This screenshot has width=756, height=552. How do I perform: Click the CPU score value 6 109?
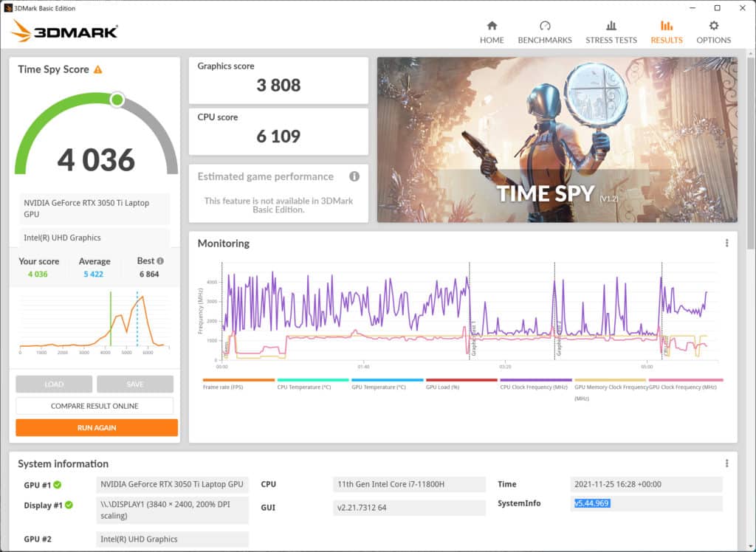tap(278, 137)
